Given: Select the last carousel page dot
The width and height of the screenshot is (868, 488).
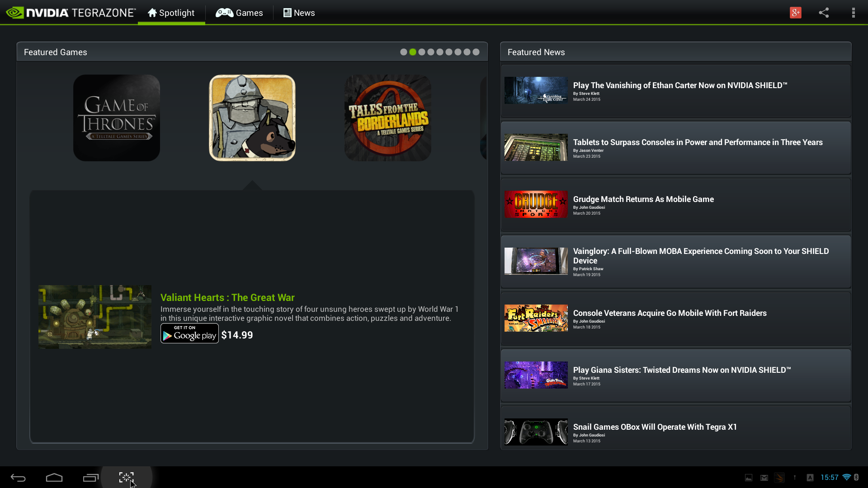Looking at the screenshot, I should click(476, 52).
